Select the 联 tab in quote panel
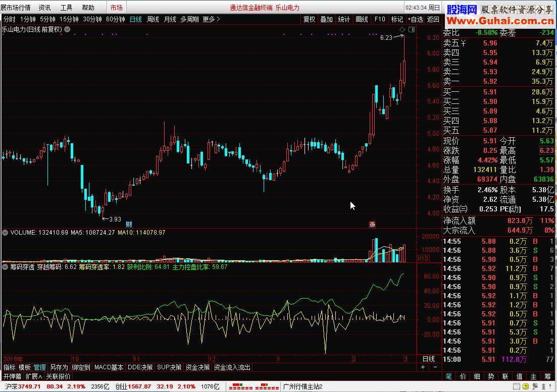 pos(505,376)
